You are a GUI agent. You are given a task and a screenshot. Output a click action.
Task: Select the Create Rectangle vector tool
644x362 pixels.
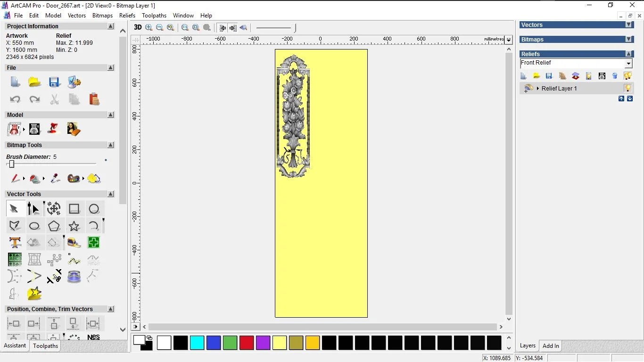click(74, 209)
